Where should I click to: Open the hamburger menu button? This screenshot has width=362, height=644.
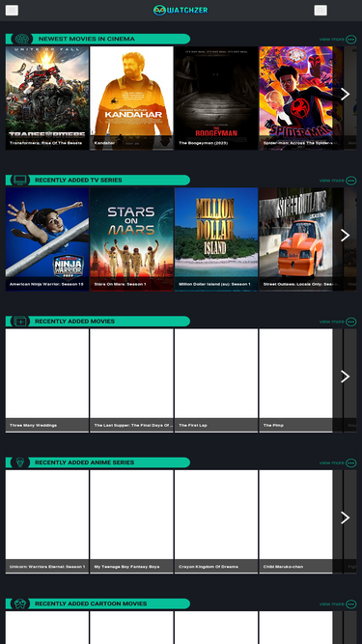[x=12, y=11]
